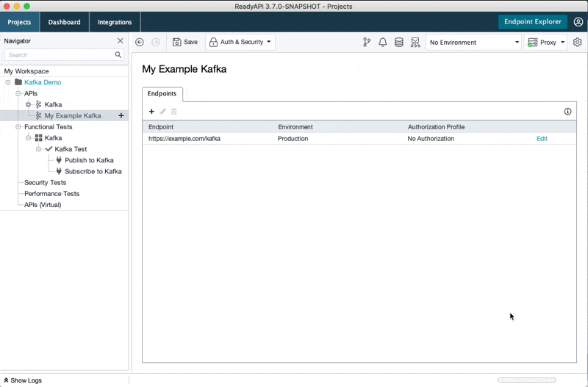Open preferences gear icon
This screenshot has height=387, width=588.
(578, 43)
